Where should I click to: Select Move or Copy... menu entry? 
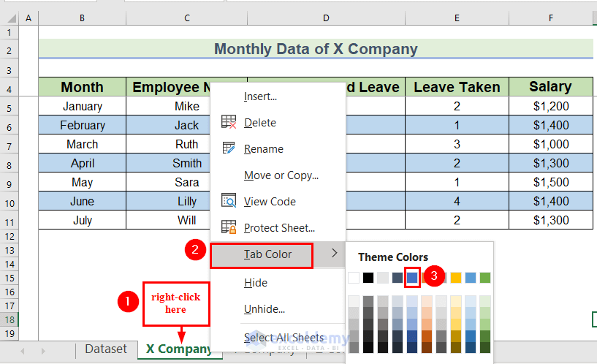point(281,175)
